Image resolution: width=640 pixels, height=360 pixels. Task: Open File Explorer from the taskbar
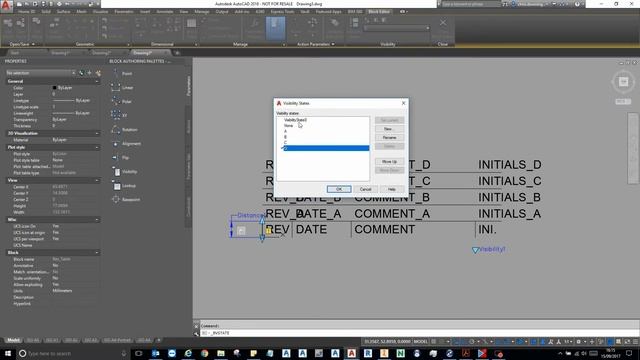(x=221, y=353)
